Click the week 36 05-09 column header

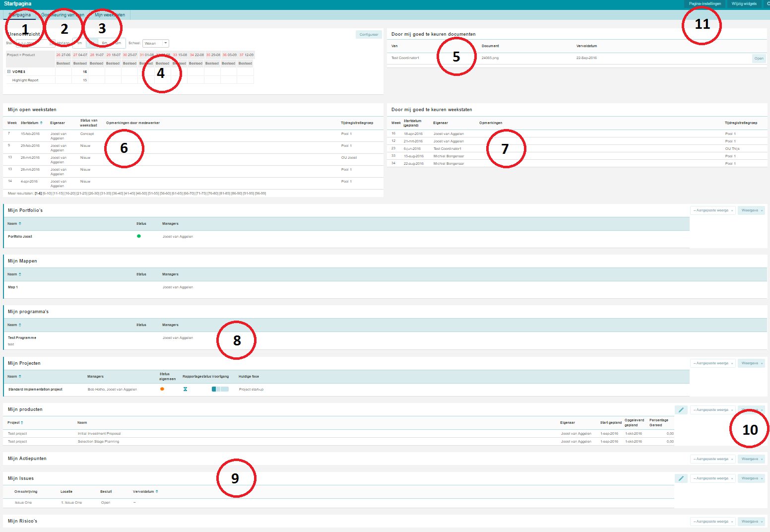tap(229, 55)
